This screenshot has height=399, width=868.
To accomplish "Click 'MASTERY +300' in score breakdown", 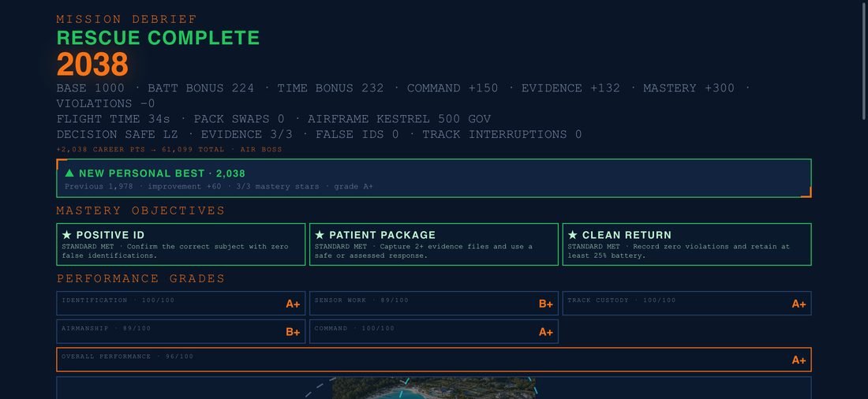I will coord(689,88).
